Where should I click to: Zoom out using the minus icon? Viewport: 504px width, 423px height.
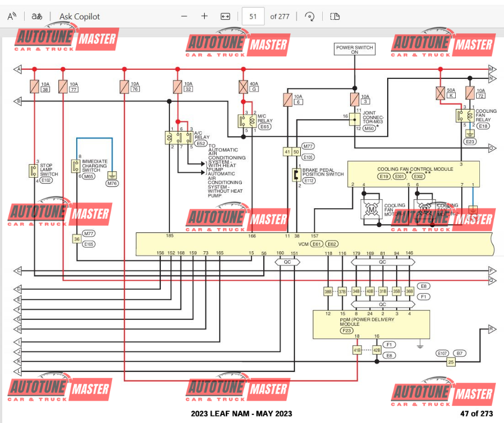tap(184, 16)
